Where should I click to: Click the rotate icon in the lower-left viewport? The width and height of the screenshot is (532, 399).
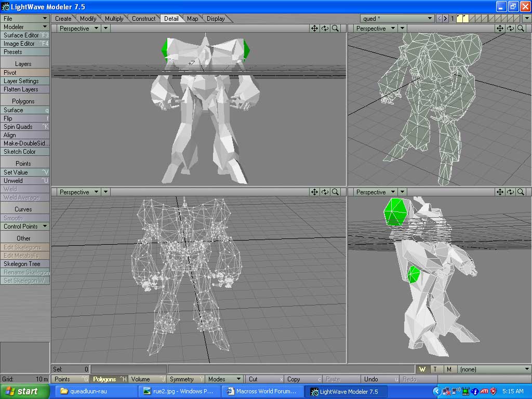click(325, 192)
